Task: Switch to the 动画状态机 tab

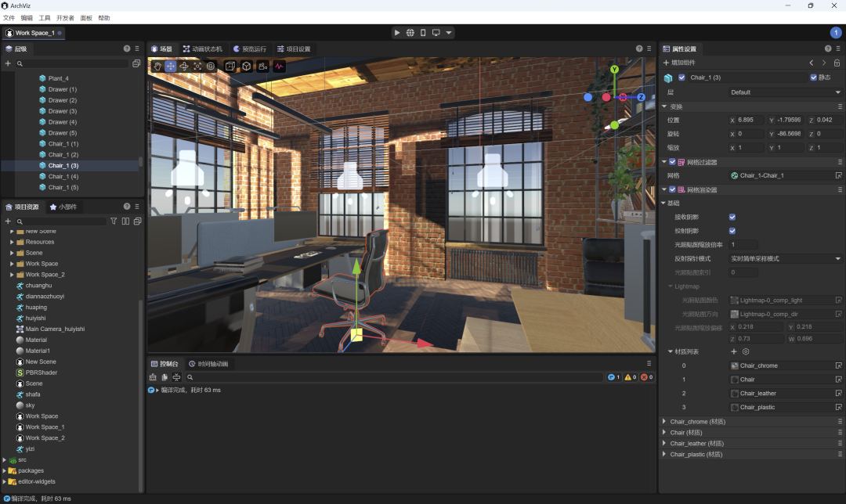Action: point(202,49)
